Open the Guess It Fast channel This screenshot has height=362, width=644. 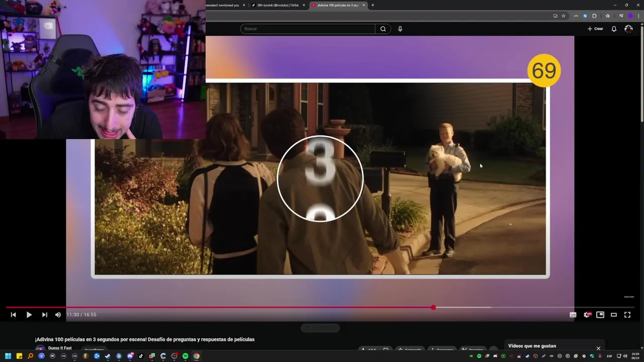pyautogui.click(x=59, y=348)
